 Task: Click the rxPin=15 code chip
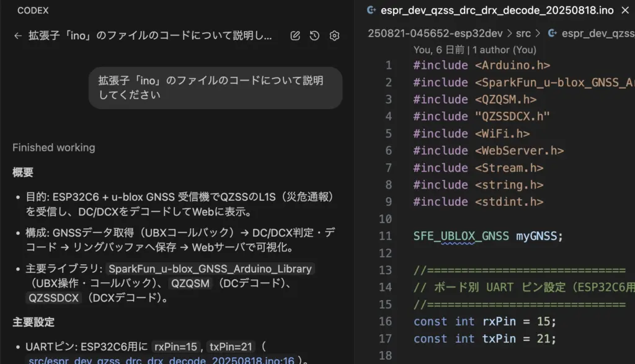point(175,347)
